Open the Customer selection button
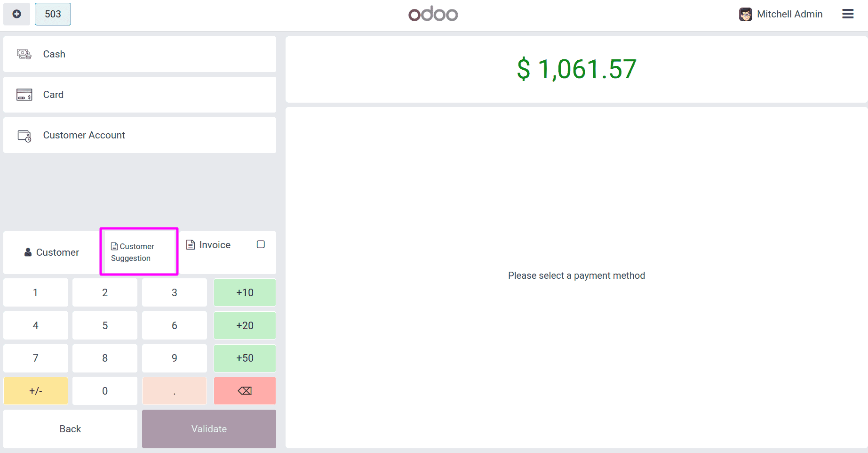Viewport: 868px width, 453px height. click(52, 252)
